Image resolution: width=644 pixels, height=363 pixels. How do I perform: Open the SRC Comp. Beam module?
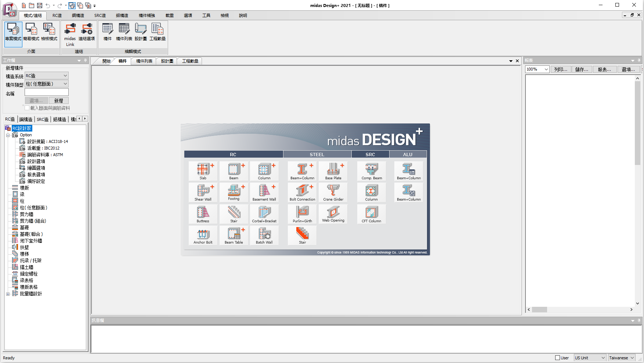click(x=372, y=171)
